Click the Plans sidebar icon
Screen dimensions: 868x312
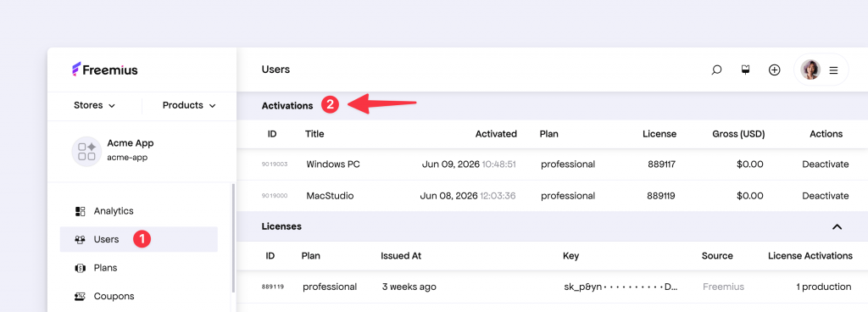[x=80, y=268]
